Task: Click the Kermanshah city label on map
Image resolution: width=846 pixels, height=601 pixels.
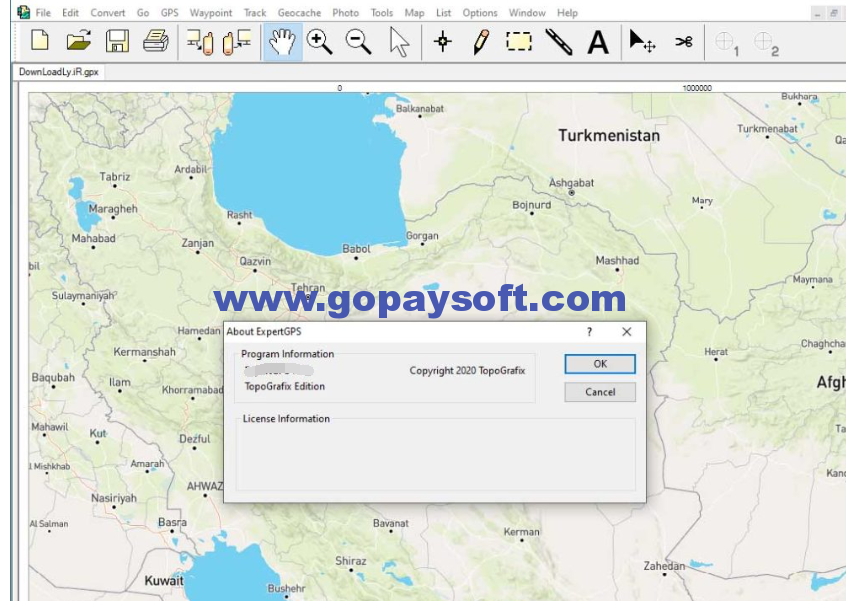Action: tap(145, 352)
